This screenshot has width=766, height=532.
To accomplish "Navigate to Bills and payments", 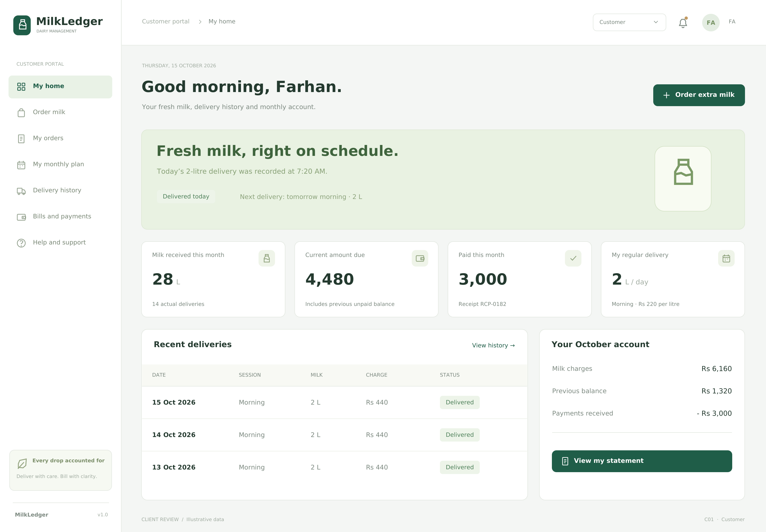I will [x=60, y=217].
